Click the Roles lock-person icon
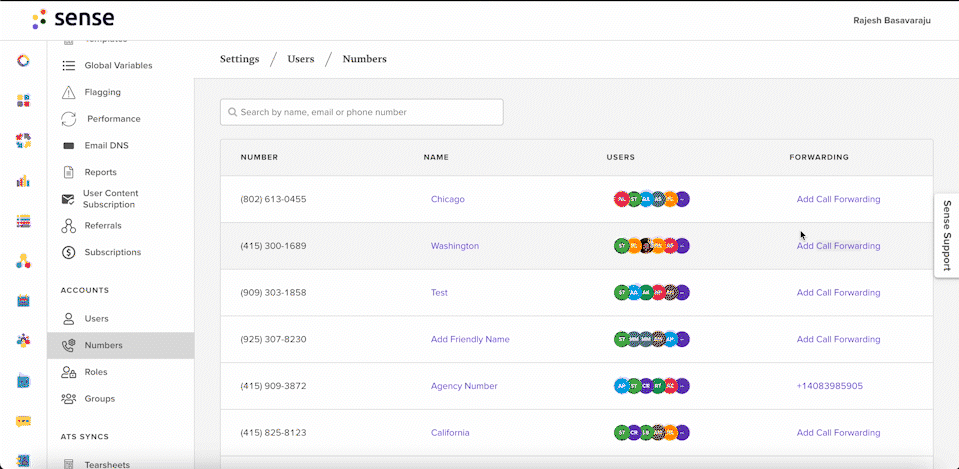This screenshot has width=959, height=469. 68,372
